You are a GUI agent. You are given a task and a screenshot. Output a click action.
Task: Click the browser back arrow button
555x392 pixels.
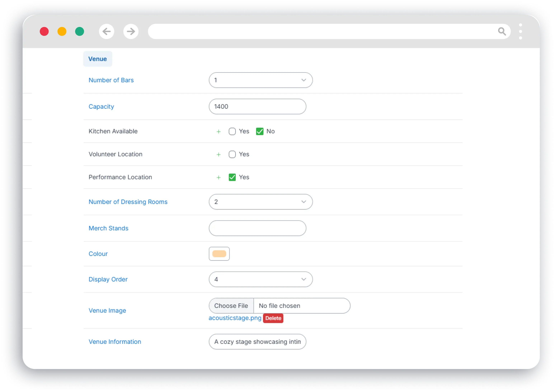coord(106,31)
